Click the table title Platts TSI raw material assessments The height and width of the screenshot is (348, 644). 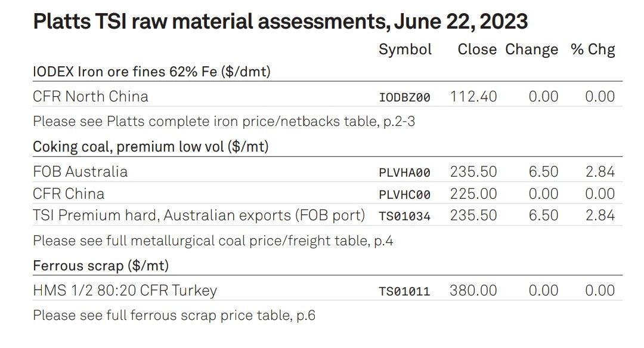[x=280, y=21]
